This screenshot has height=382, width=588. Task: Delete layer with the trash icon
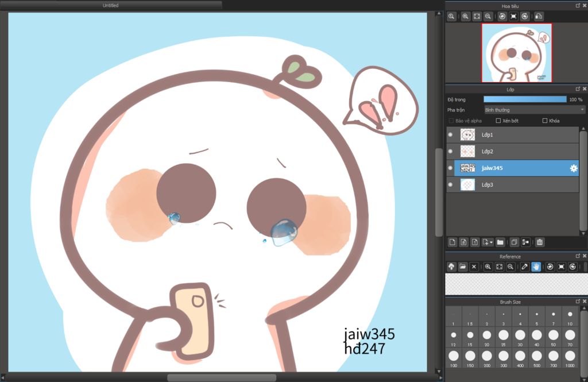pos(540,242)
